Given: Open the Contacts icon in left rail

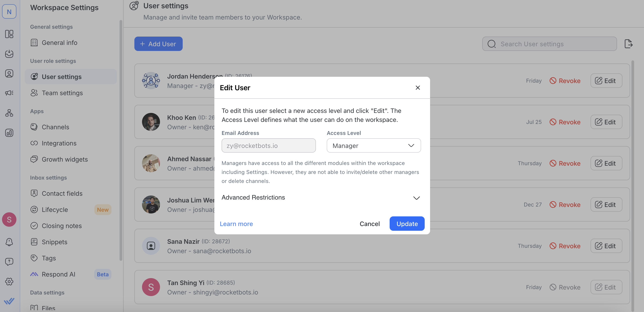Looking at the screenshot, I should (x=9, y=73).
